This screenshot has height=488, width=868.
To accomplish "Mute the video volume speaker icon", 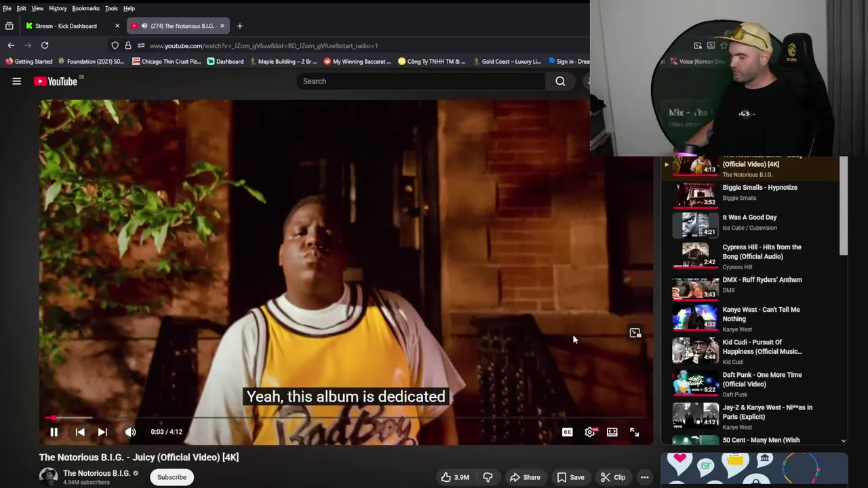I will pyautogui.click(x=130, y=432).
